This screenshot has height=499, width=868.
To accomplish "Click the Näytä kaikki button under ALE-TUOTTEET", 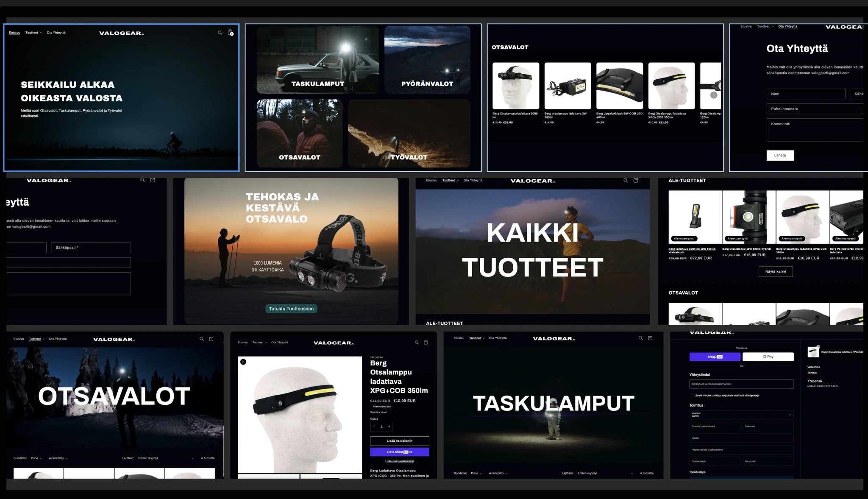I will coord(775,272).
